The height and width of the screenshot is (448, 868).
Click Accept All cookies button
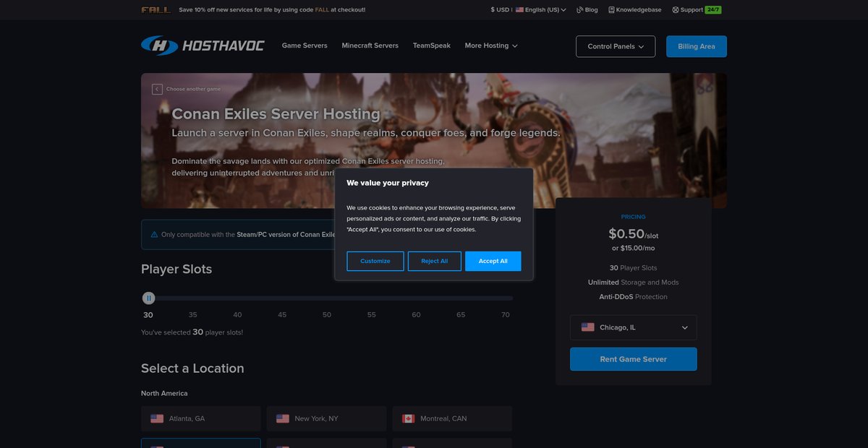tap(493, 261)
